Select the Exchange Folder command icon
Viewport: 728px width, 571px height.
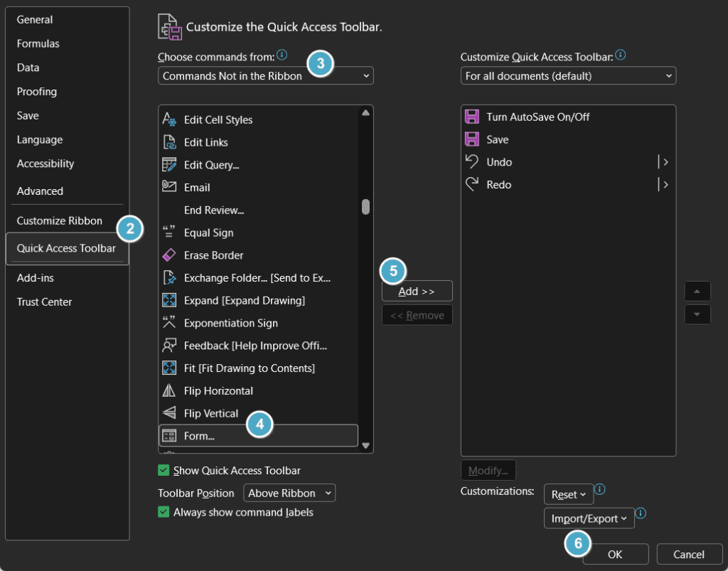tap(169, 277)
